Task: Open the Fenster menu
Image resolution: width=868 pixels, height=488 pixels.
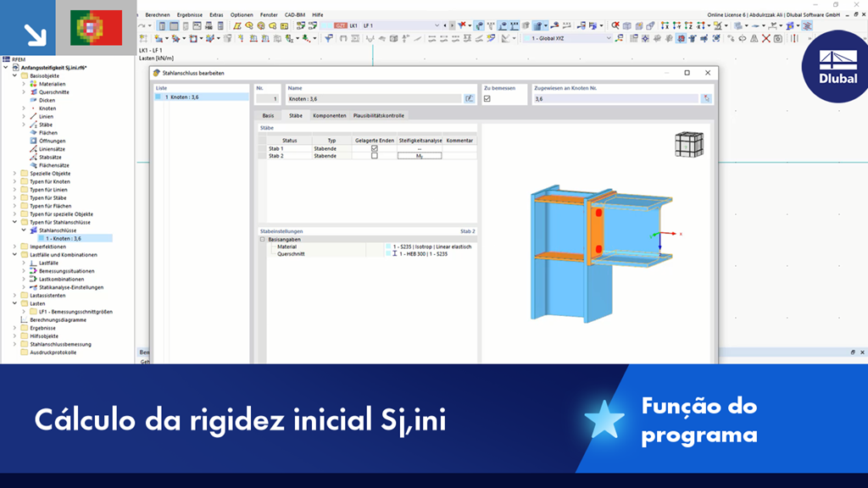Action: click(269, 15)
